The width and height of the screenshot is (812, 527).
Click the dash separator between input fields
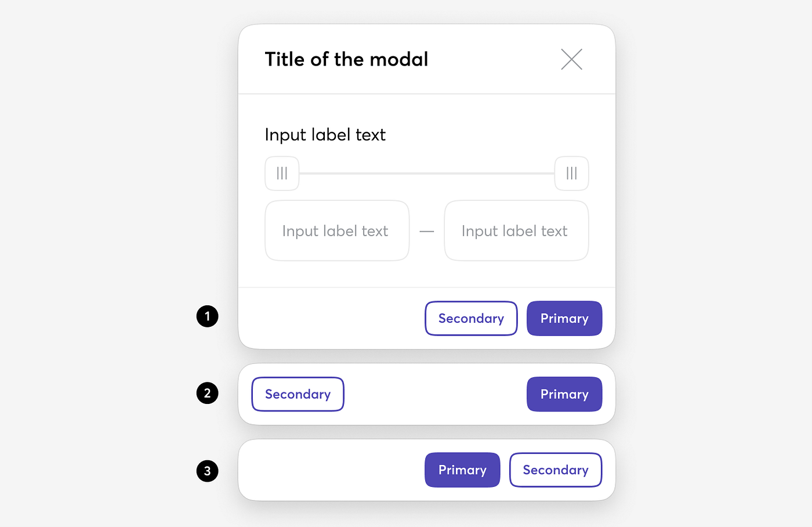[427, 232]
